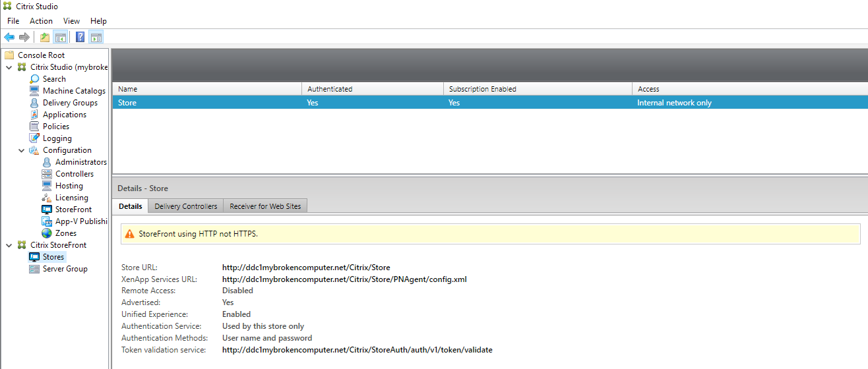Toggle the Show/Hide Console Tree icon
The width and height of the screenshot is (868, 369).
pos(60,37)
